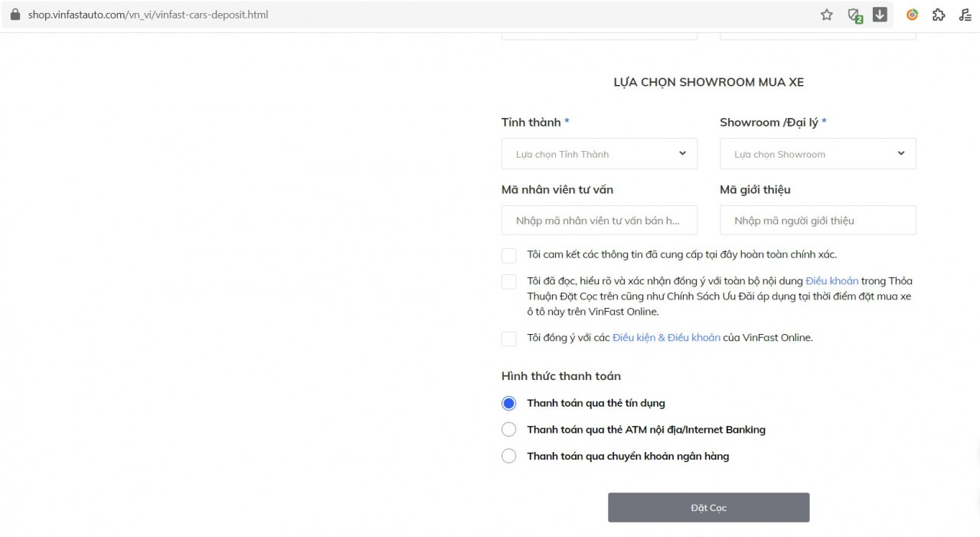Click the download arrow icon in address bar
This screenshot has height=537, width=980.
pos(880,15)
